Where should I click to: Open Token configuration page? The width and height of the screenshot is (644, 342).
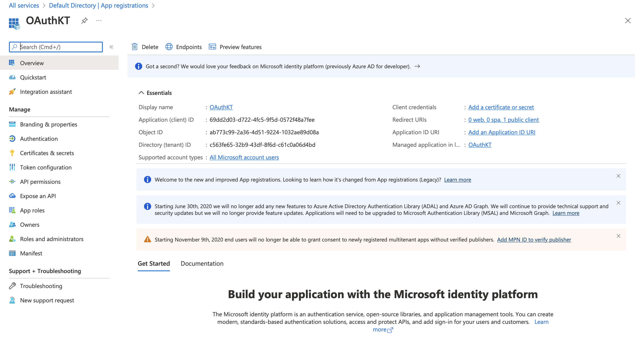tap(46, 167)
